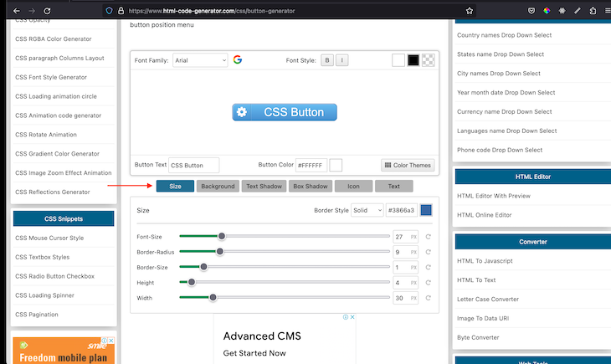Click the blue border color swatch

426,211
